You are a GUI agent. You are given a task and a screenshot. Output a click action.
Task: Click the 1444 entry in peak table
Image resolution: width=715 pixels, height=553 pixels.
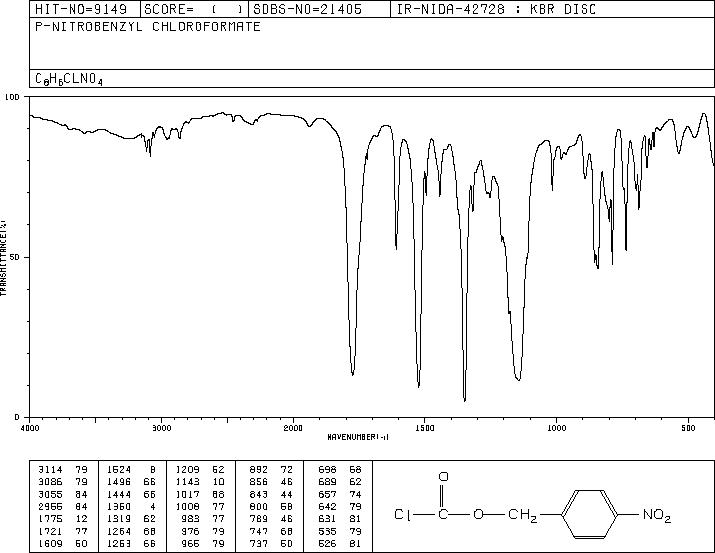(119, 494)
